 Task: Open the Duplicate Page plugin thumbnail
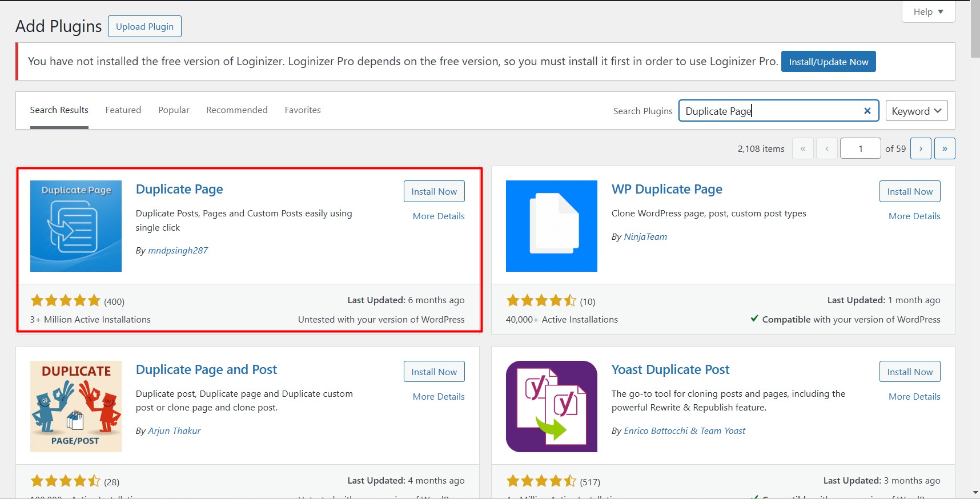[76, 226]
